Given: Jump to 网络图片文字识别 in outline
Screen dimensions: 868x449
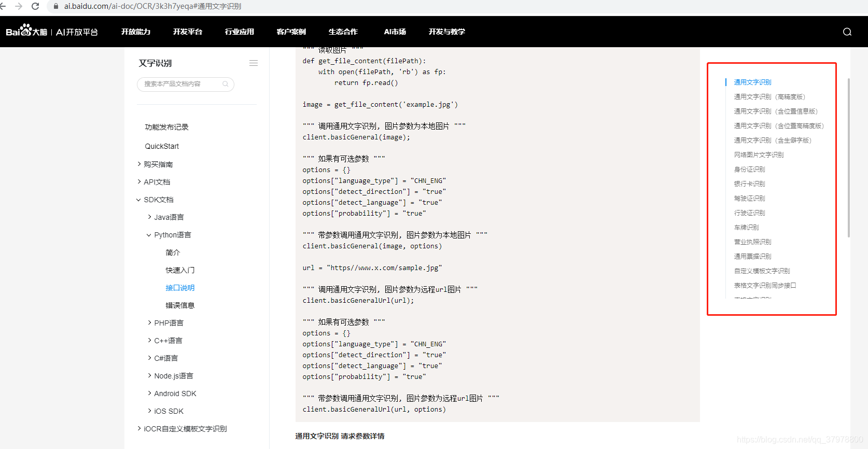Looking at the screenshot, I should coord(759,155).
